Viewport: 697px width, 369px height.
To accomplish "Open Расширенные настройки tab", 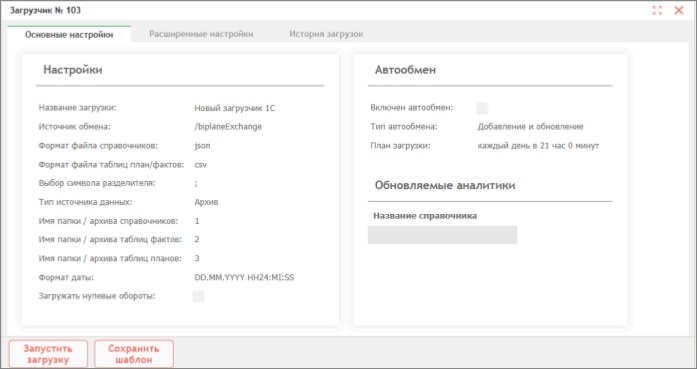I will tap(201, 34).
